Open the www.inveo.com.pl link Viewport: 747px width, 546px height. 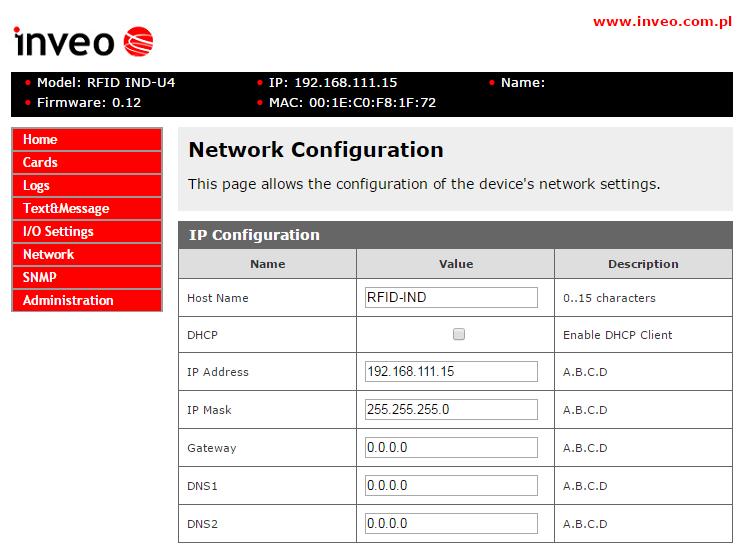662,22
